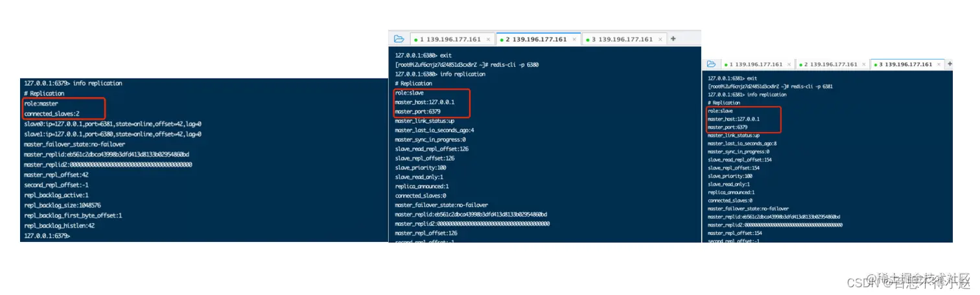Click '127.0.0.1:6379> info replication' command line
The height and width of the screenshot is (295, 980).
tap(73, 83)
